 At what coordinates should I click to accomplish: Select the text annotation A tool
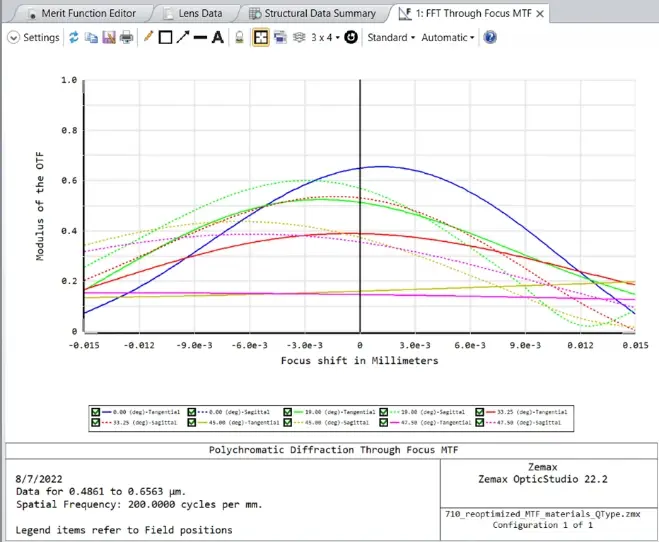pyautogui.click(x=217, y=37)
